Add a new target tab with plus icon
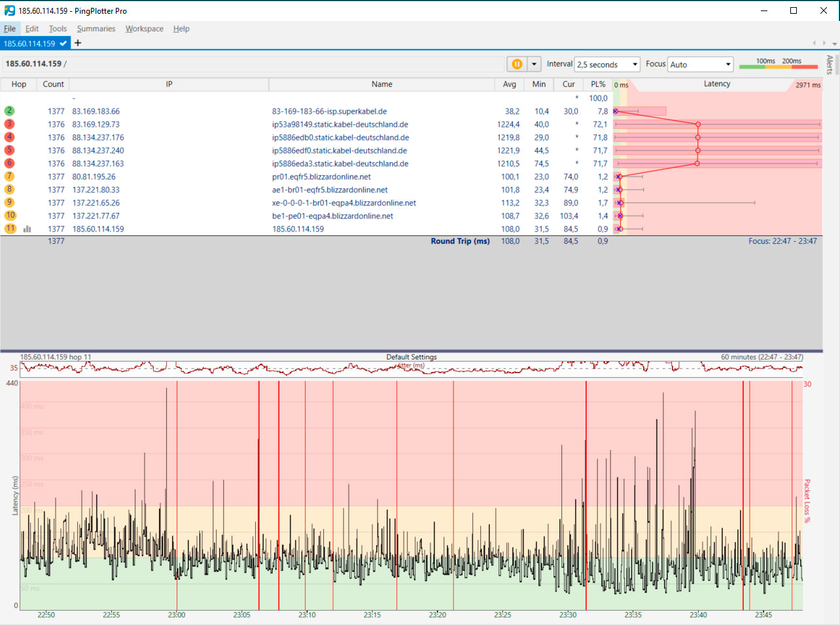 pyautogui.click(x=78, y=43)
